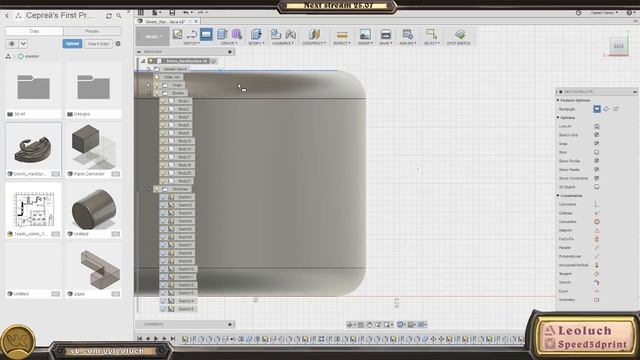Click the Upload button
The height and width of the screenshot is (360, 640).
coord(72,44)
